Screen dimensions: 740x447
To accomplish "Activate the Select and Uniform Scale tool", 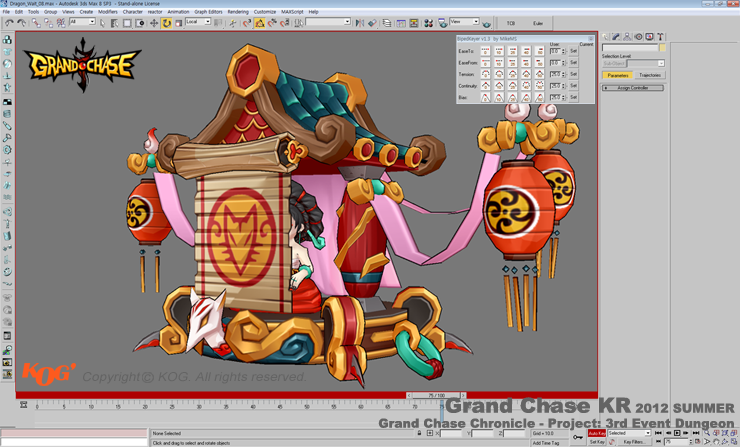I will (179, 23).
